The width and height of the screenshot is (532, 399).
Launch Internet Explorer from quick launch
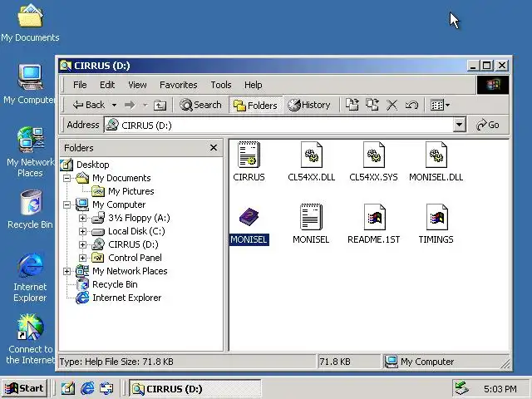(87, 388)
